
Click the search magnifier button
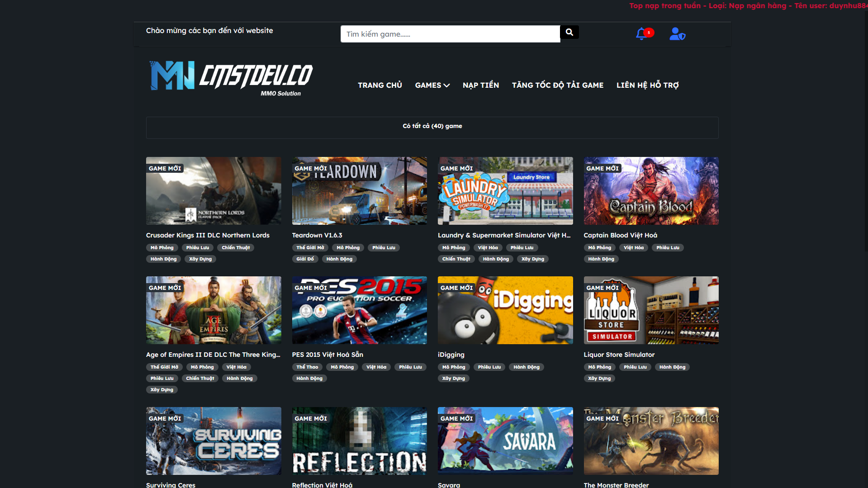[569, 33]
